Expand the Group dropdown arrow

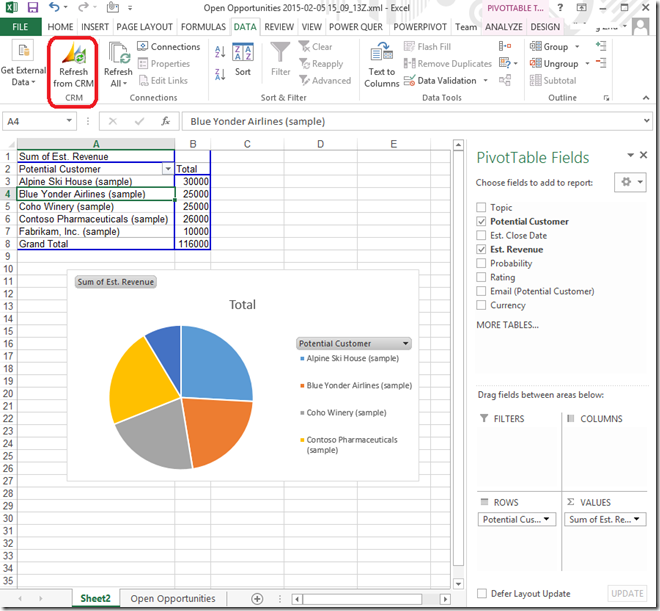[x=578, y=47]
